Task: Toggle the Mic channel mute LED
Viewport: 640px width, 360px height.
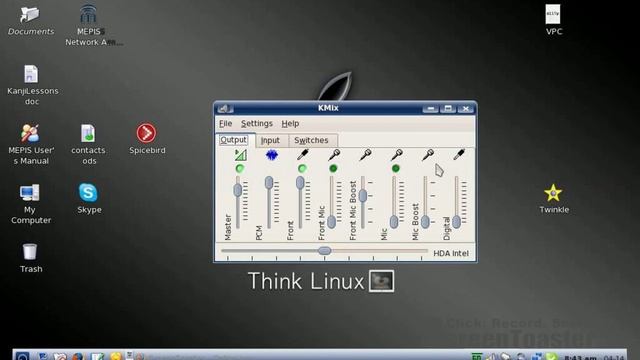Action: pyautogui.click(x=396, y=168)
